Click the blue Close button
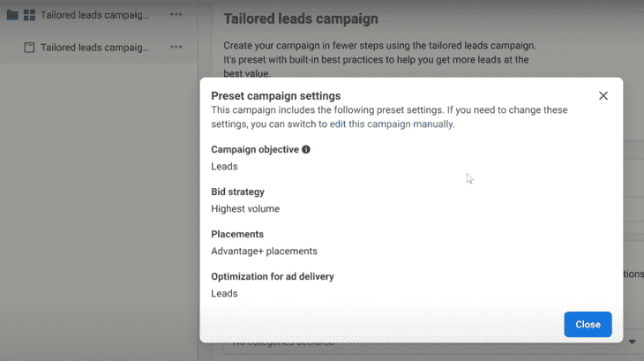The image size is (644, 361). 588,325
